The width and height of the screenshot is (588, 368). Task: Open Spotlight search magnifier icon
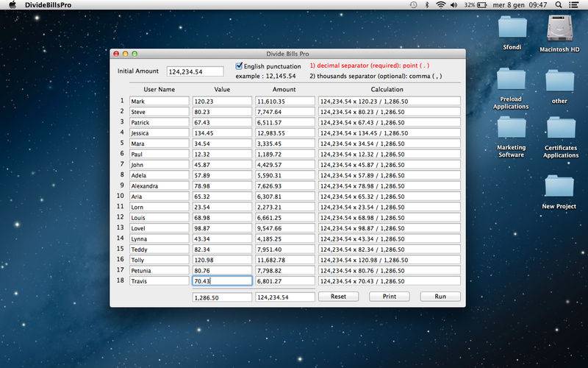(559, 5)
